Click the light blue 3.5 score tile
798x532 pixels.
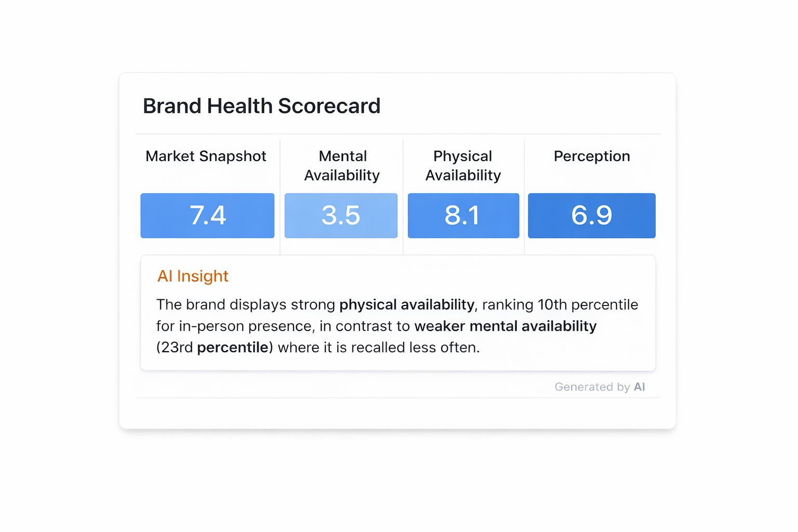(x=341, y=216)
